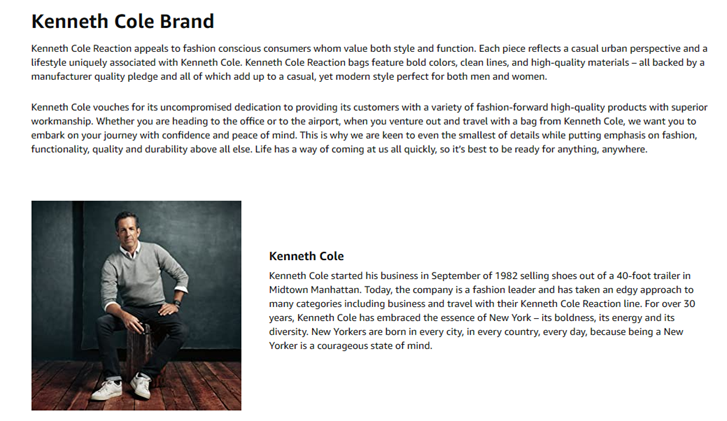The height and width of the screenshot is (421, 727).
Task: Click the "Kenneth Cole" subheading beside the photo
Action: tap(307, 256)
